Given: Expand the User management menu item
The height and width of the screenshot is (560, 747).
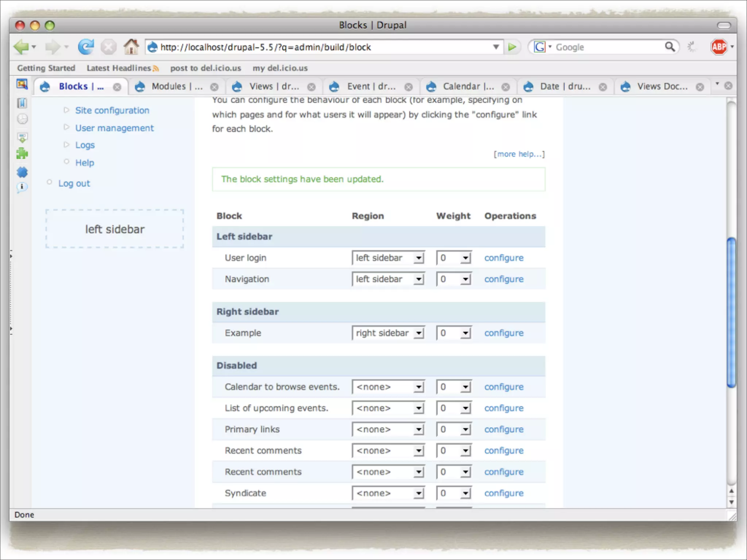Looking at the screenshot, I should [115, 128].
